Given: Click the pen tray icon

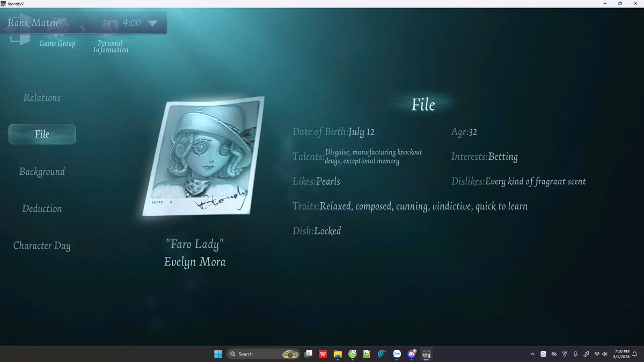Looking at the screenshot, I should [x=586, y=354].
